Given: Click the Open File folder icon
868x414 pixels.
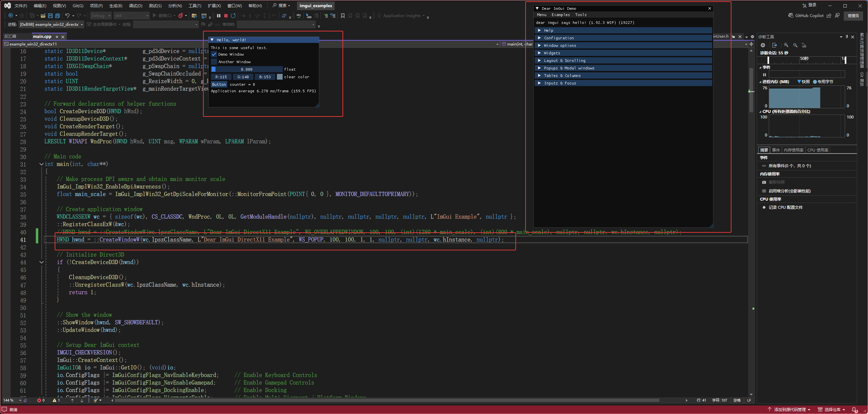Looking at the screenshot, I should [x=43, y=15].
